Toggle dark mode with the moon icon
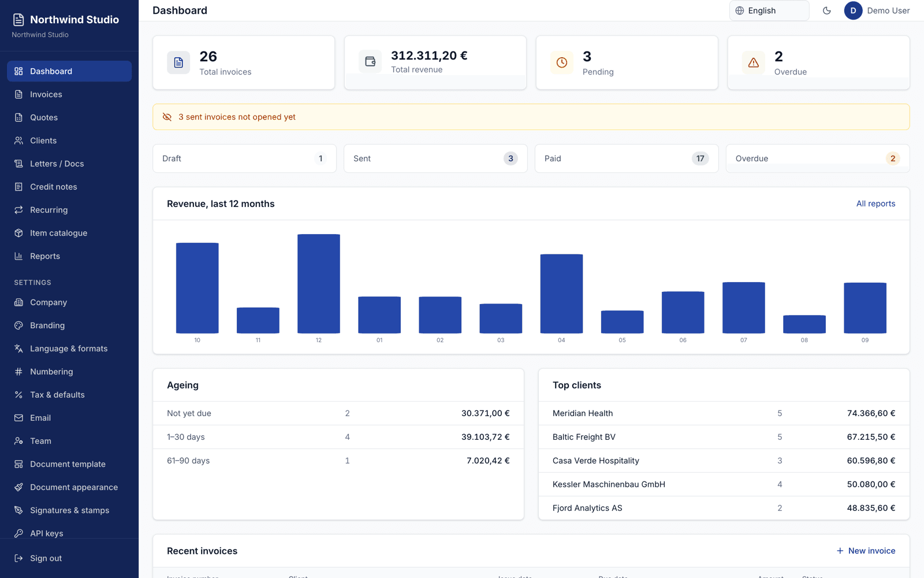The height and width of the screenshot is (578, 924). click(x=827, y=10)
